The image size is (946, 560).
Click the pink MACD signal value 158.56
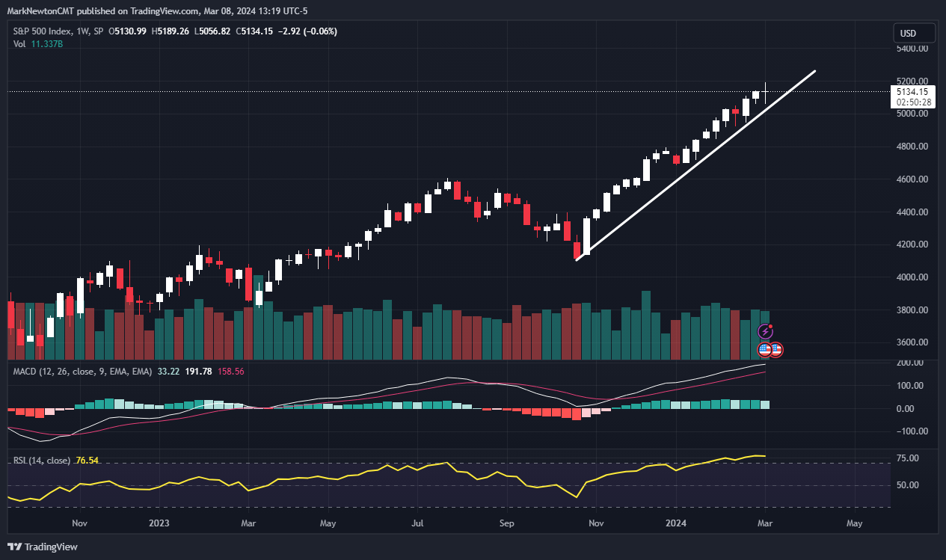pos(230,371)
